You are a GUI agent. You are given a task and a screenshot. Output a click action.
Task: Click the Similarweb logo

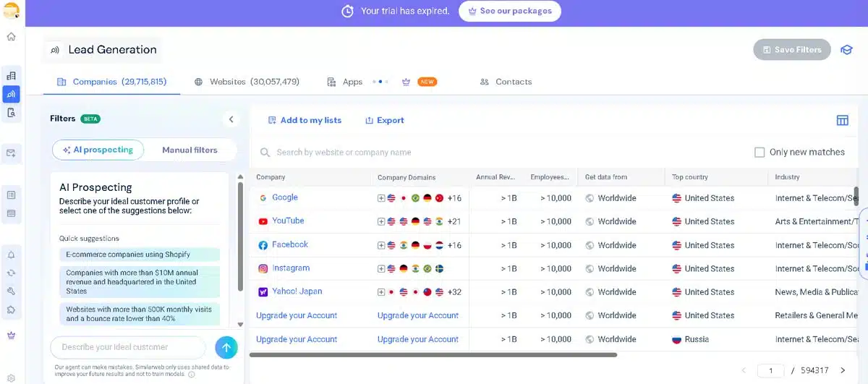(x=11, y=12)
